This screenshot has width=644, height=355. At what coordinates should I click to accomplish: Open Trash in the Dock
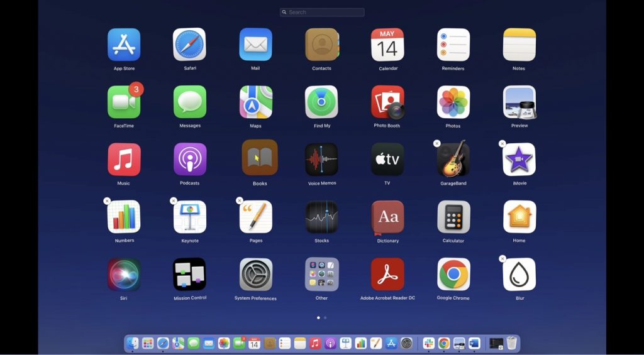click(512, 344)
